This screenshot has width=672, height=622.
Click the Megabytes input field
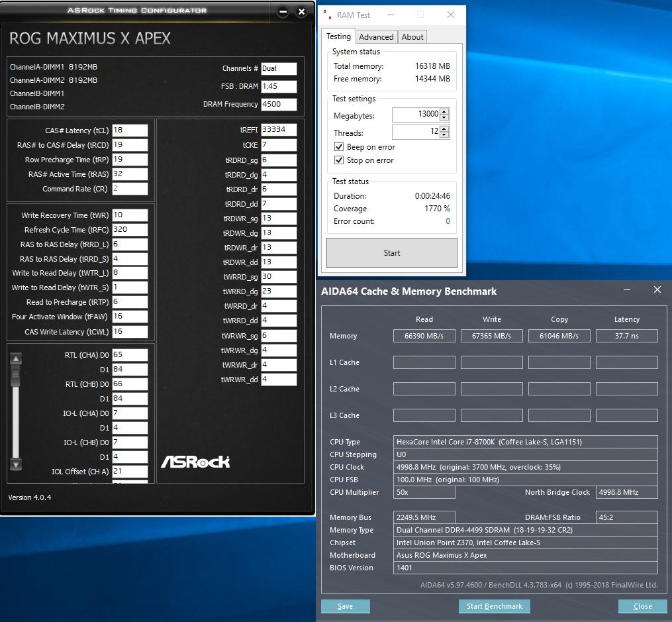(416, 114)
